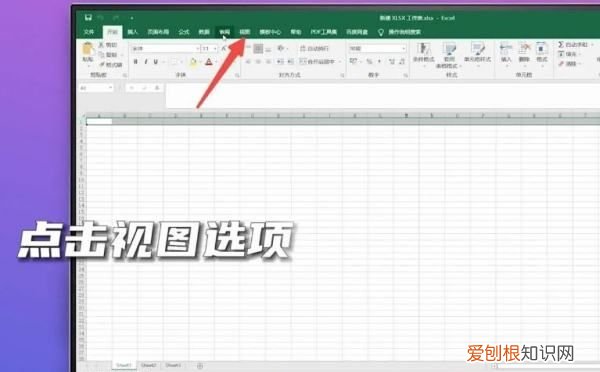Toggle 自动换行 (Wrap Text)
Viewport: 600px width, 372px height.
click(315, 49)
